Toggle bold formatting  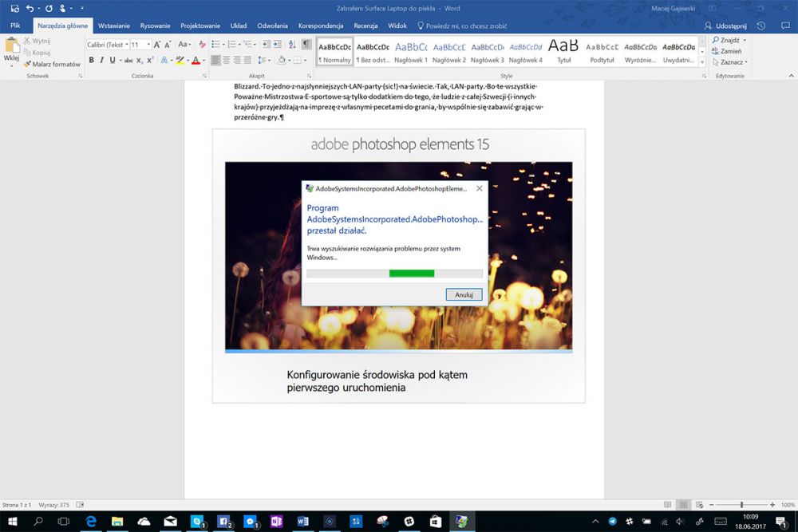click(91, 60)
